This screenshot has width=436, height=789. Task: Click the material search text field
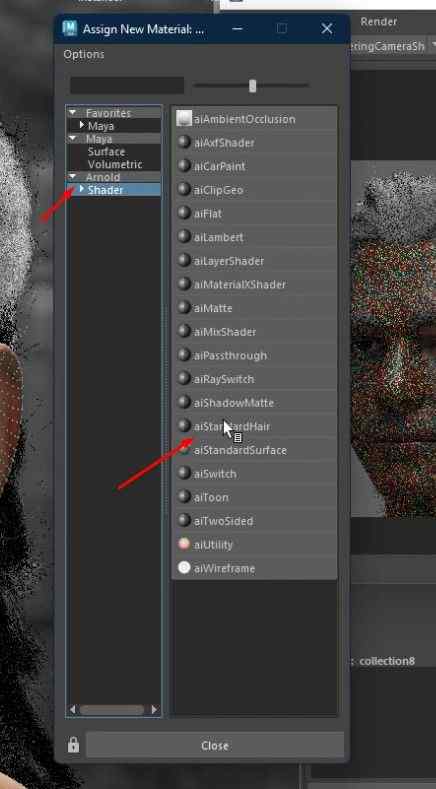pos(127,86)
